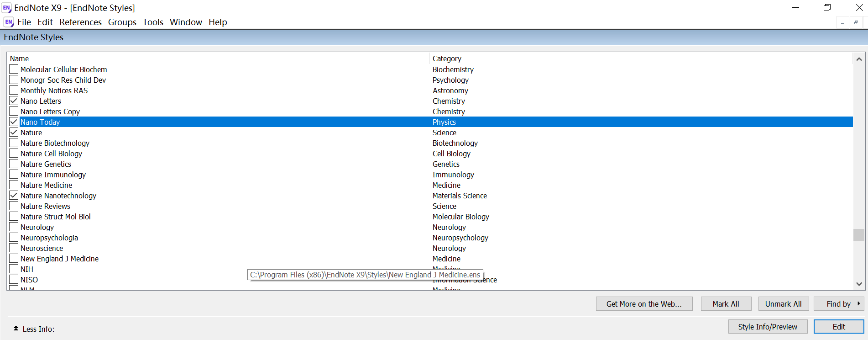Click the Astronomy category cell
The height and width of the screenshot is (340, 868).
450,90
